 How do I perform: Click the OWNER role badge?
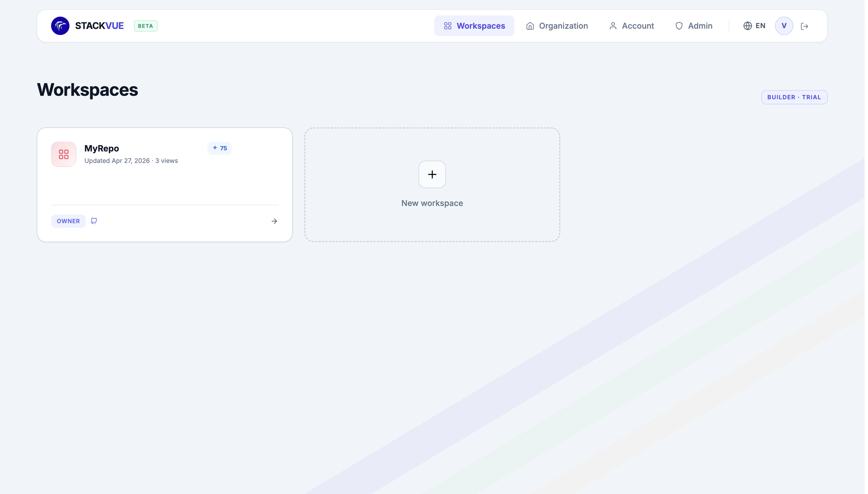click(x=68, y=221)
